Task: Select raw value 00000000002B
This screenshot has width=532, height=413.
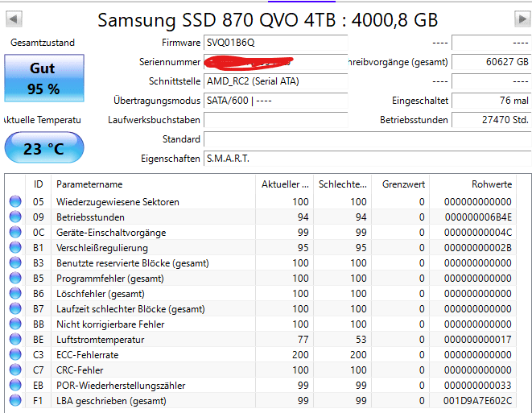Action: (478, 248)
